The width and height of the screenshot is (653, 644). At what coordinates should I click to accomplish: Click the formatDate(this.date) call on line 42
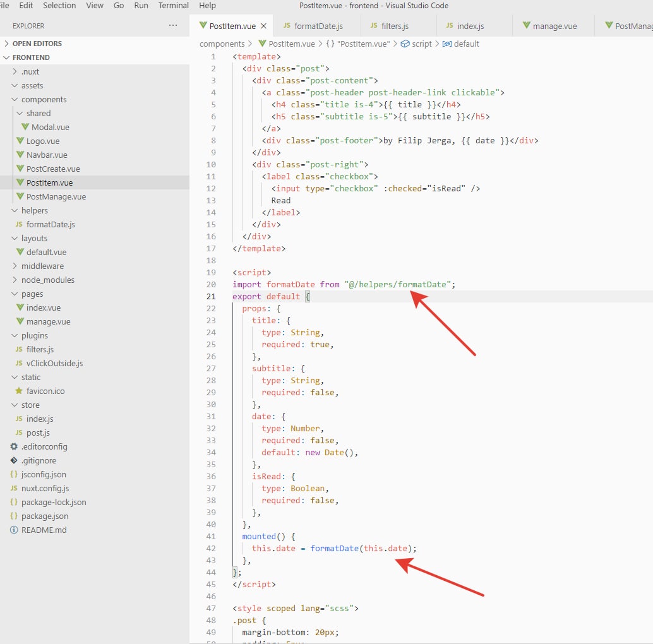[x=361, y=548]
